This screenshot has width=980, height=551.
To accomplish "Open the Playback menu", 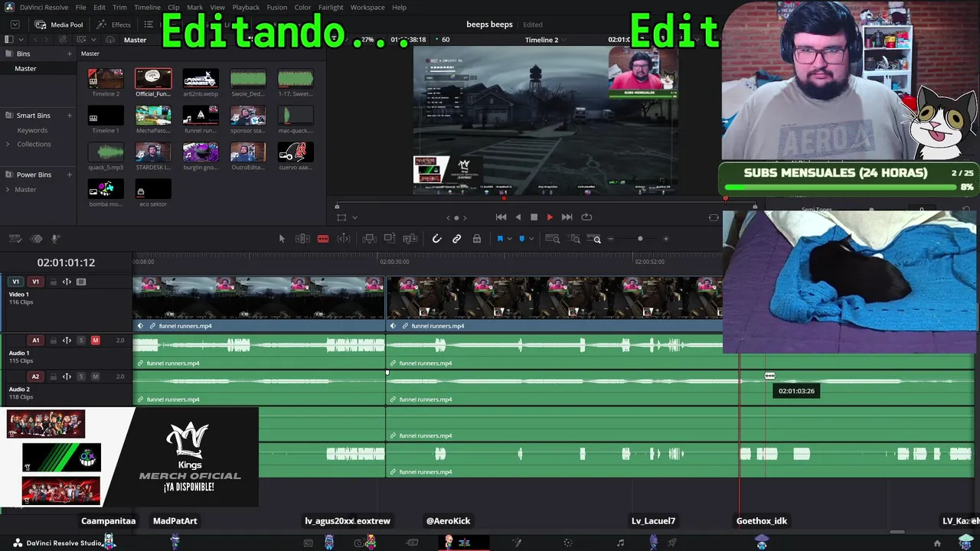I will (x=246, y=7).
